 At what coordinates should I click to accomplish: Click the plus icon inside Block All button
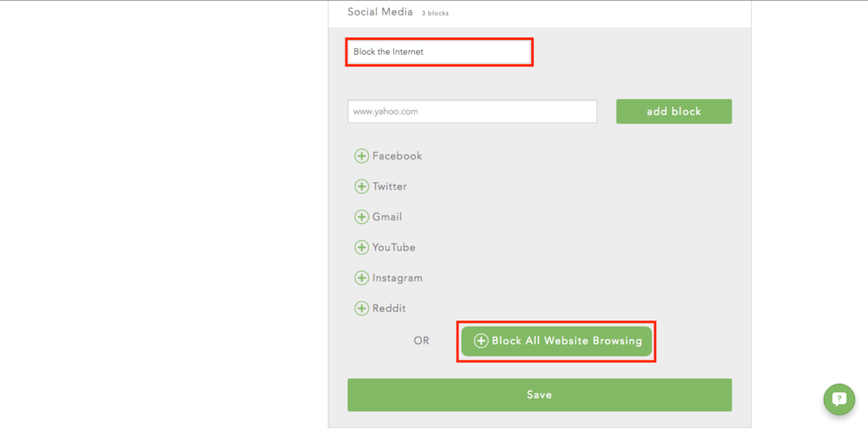tap(481, 341)
